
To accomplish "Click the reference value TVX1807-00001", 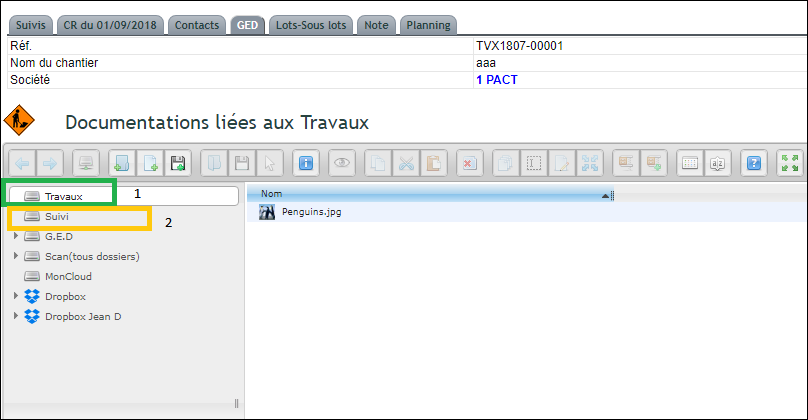I will pyautogui.click(x=519, y=46).
